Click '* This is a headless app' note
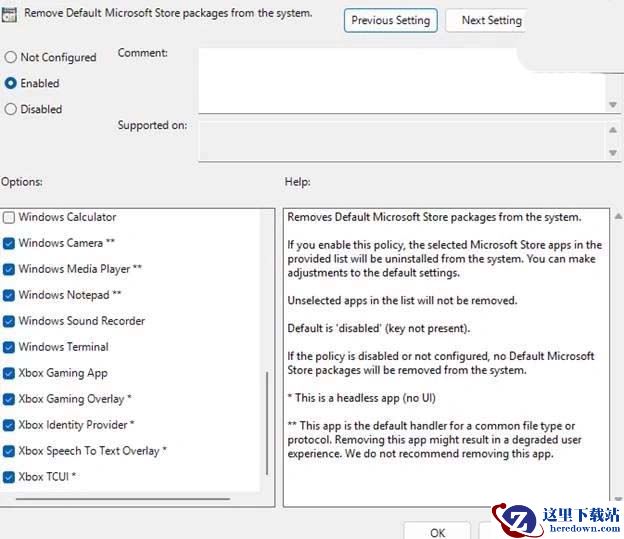This screenshot has width=624, height=539. [361, 398]
